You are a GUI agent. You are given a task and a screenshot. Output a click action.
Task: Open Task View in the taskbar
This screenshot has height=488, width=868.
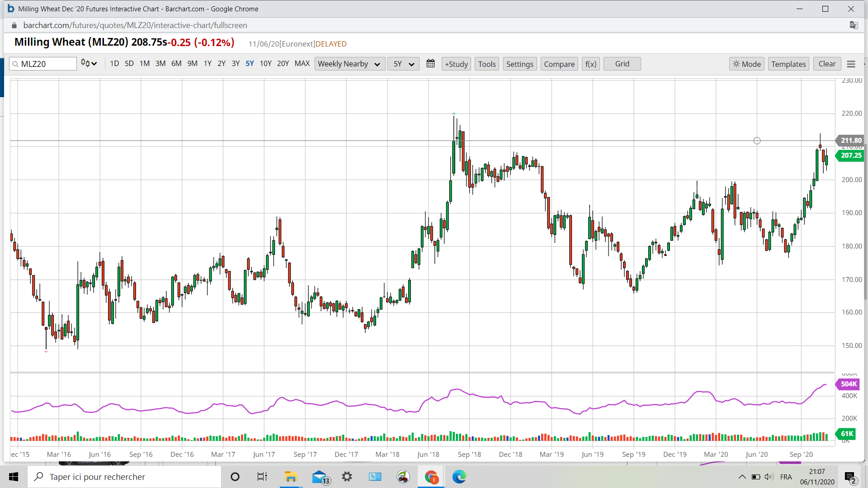[x=262, y=477]
